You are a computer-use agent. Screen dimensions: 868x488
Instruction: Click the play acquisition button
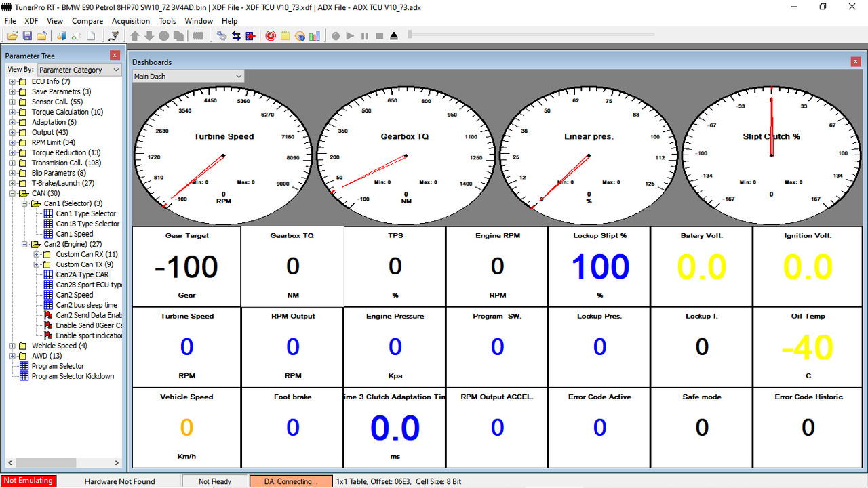(x=350, y=36)
